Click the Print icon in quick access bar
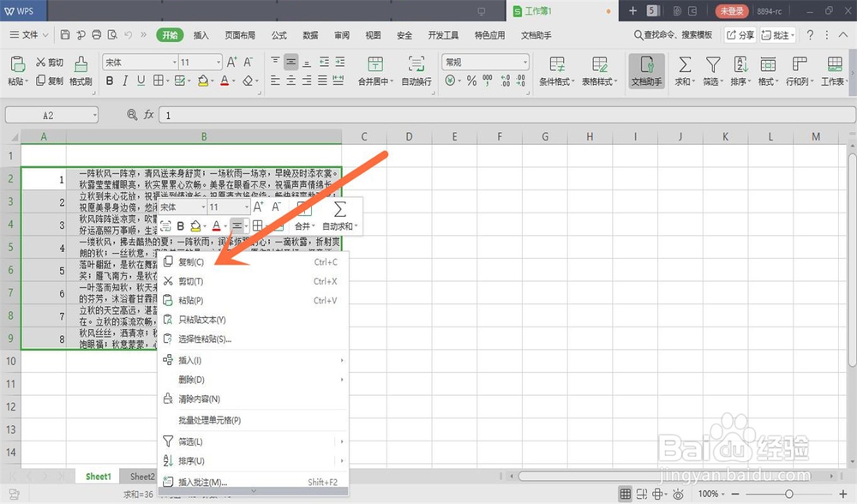 96,35
